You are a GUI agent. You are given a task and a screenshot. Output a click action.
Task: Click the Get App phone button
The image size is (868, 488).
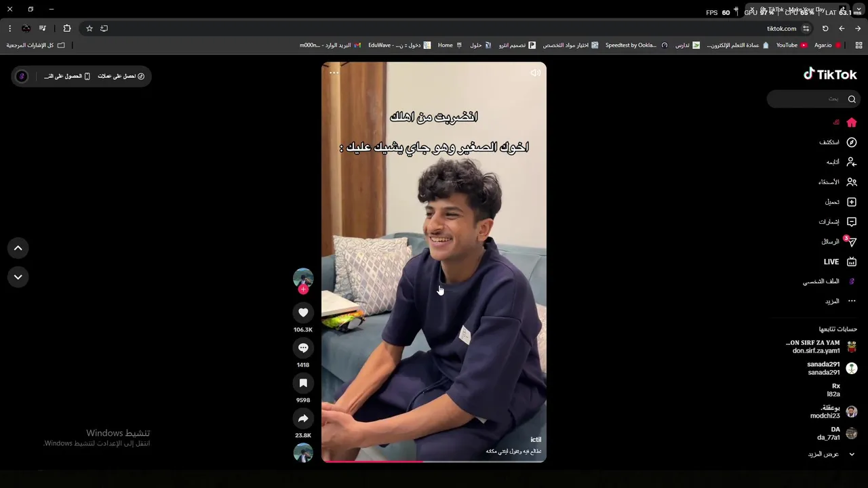click(x=67, y=76)
